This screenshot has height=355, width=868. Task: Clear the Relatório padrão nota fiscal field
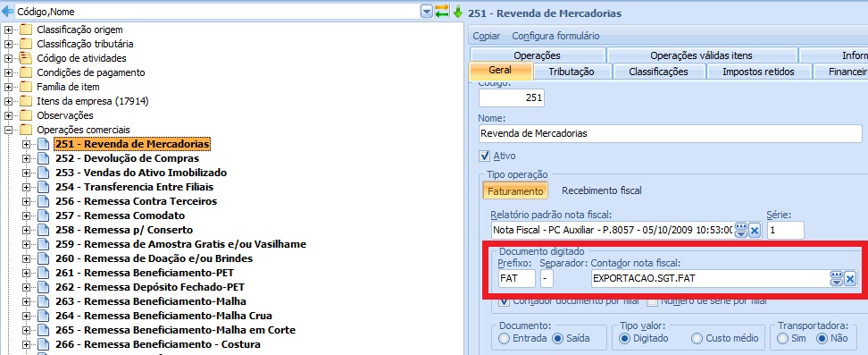tap(754, 231)
